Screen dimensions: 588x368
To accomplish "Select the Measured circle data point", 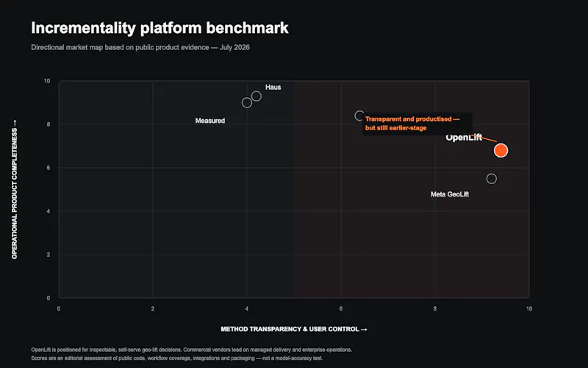I will click(x=247, y=102).
